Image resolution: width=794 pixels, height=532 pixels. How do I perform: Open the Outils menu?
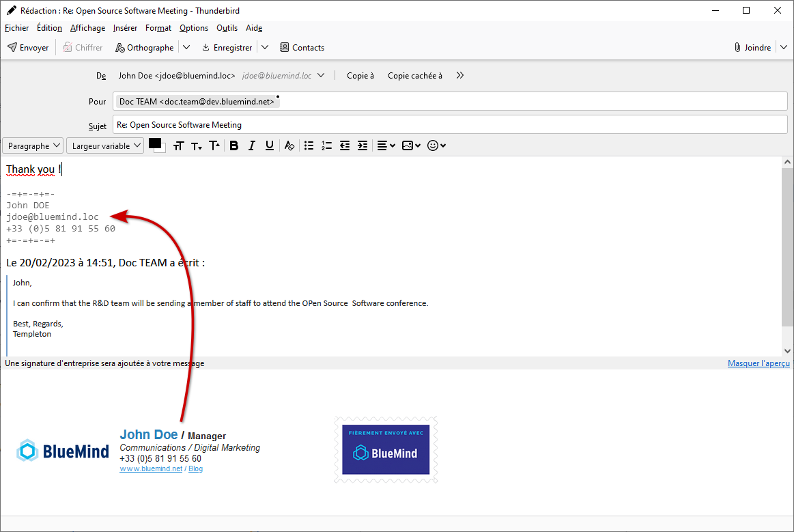tap(227, 28)
